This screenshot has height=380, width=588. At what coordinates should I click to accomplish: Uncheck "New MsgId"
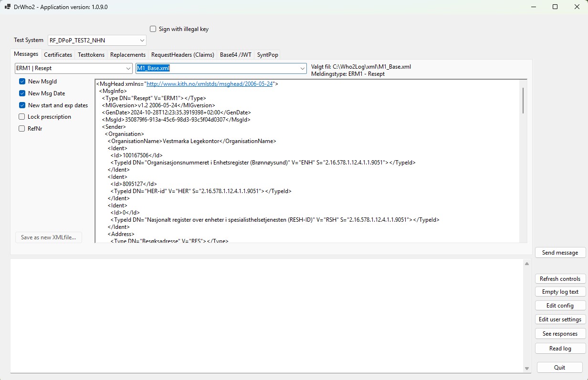point(21,81)
